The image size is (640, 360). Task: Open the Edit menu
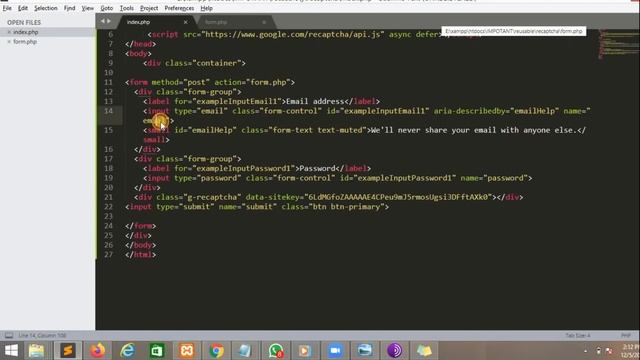[23, 8]
